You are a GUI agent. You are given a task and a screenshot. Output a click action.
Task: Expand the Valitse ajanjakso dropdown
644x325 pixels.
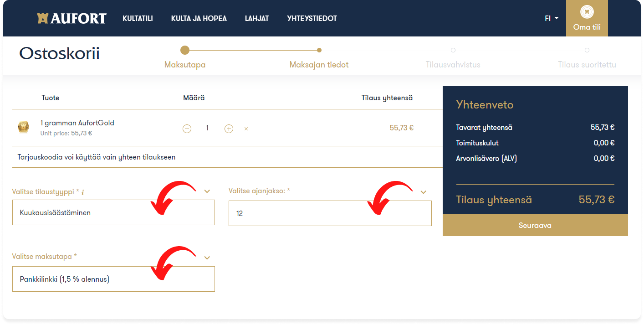[x=423, y=192]
